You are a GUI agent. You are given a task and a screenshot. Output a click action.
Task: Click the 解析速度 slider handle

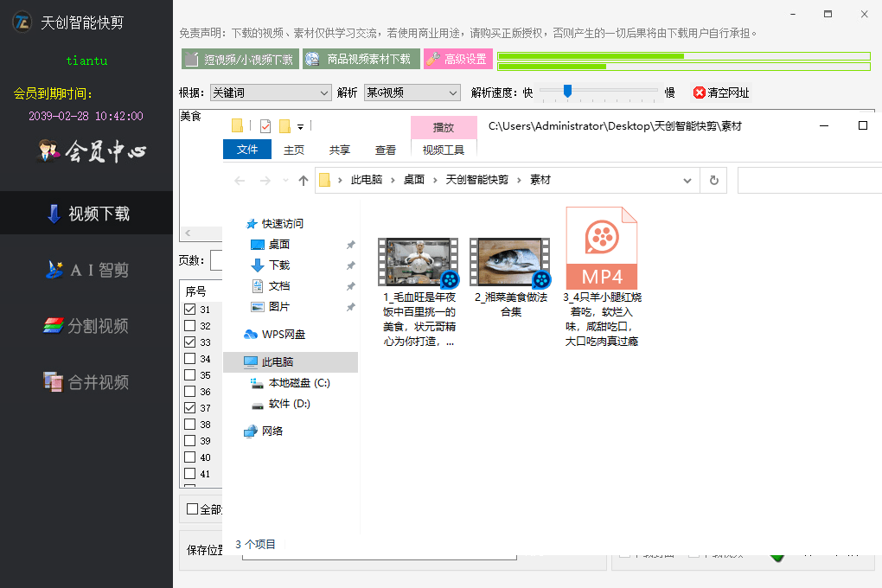point(567,91)
